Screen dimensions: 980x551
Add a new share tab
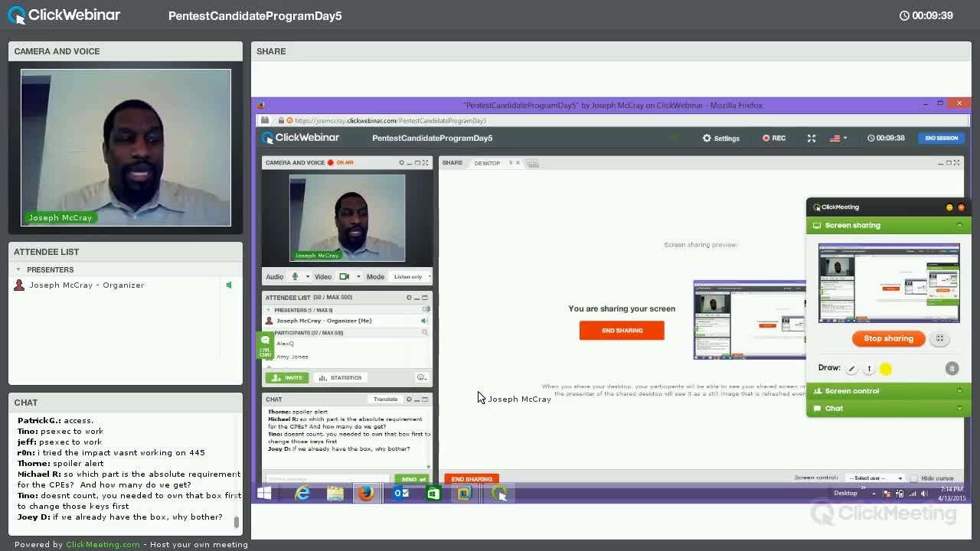click(533, 162)
